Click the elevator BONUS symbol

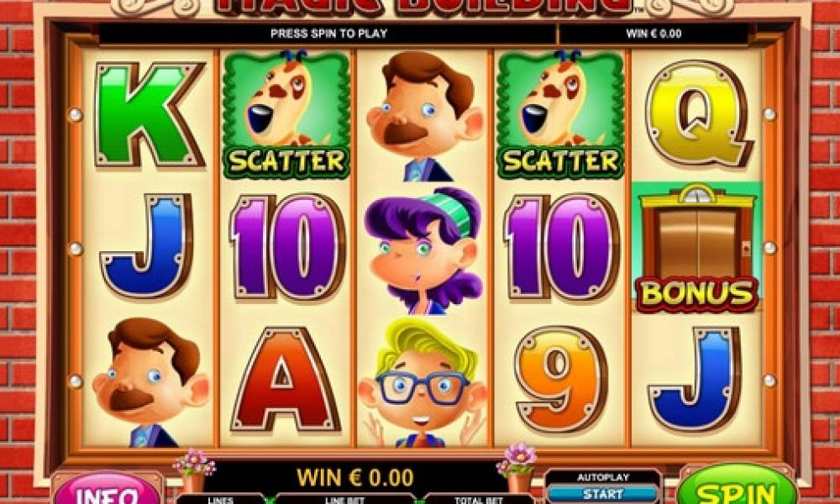tap(696, 248)
